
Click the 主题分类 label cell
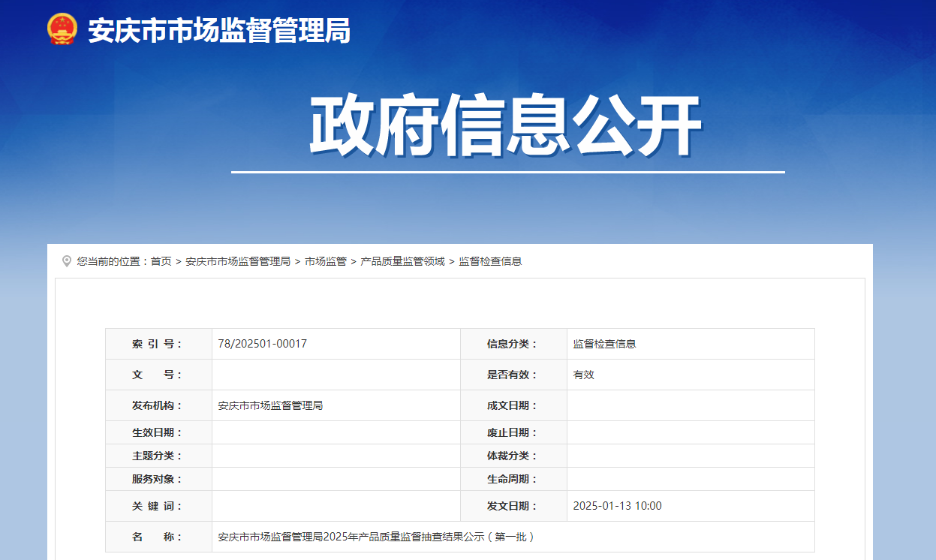coord(158,456)
